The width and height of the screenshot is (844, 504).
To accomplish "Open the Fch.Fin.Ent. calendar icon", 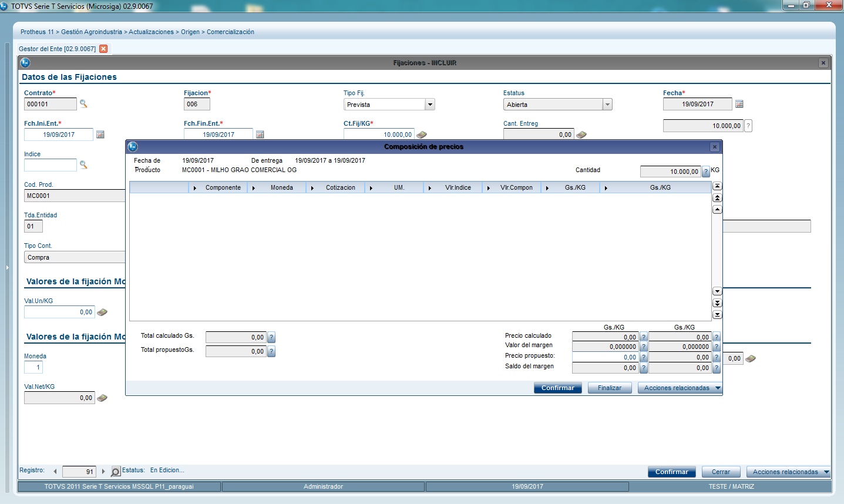I will 260,135.
